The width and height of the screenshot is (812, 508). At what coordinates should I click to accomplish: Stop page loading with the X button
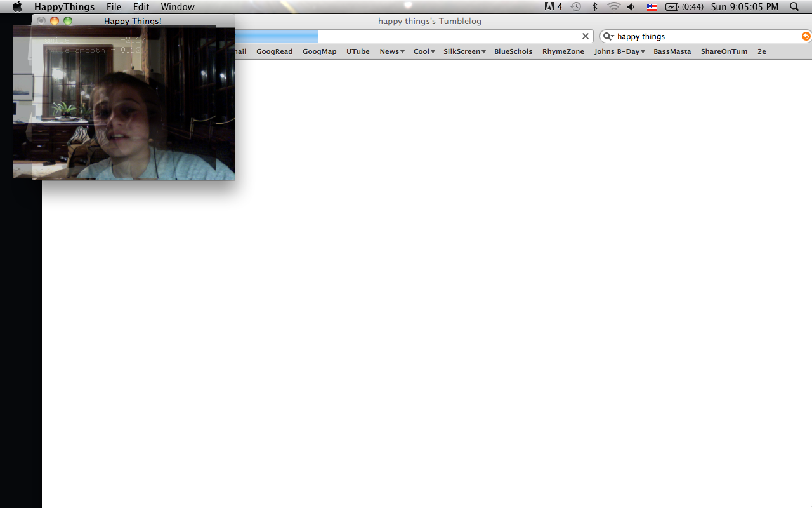coord(586,36)
